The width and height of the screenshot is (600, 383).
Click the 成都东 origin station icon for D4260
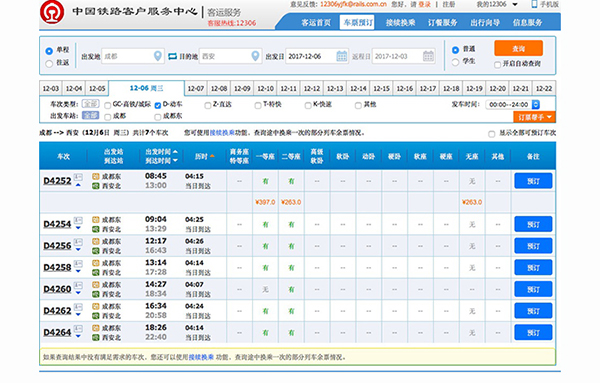click(96, 285)
